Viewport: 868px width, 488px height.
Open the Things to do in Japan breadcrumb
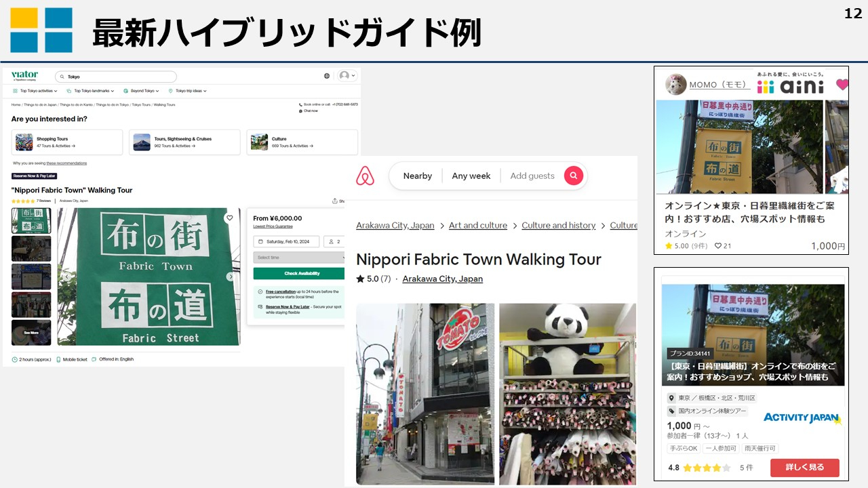click(40, 105)
